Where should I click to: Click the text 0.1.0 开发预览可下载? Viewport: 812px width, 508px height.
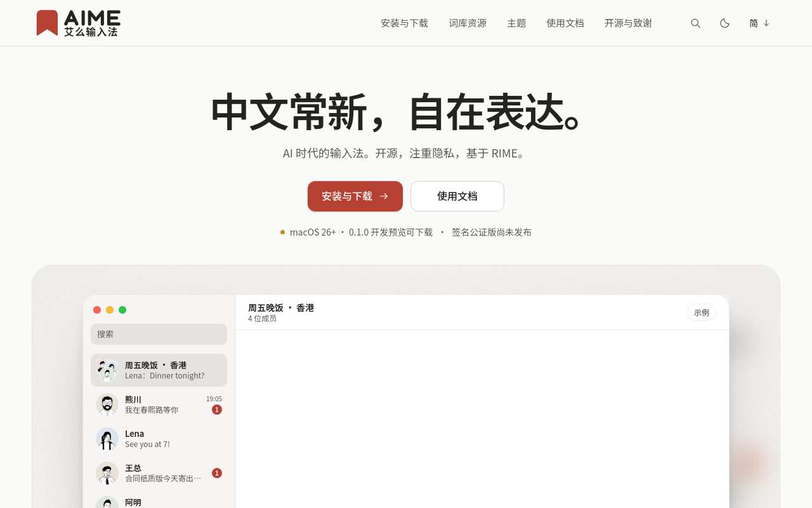coord(391,232)
